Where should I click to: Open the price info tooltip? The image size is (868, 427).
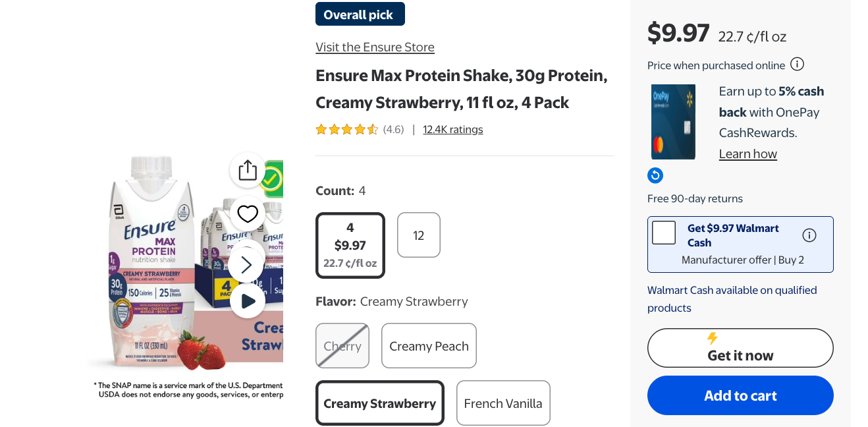click(x=797, y=65)
